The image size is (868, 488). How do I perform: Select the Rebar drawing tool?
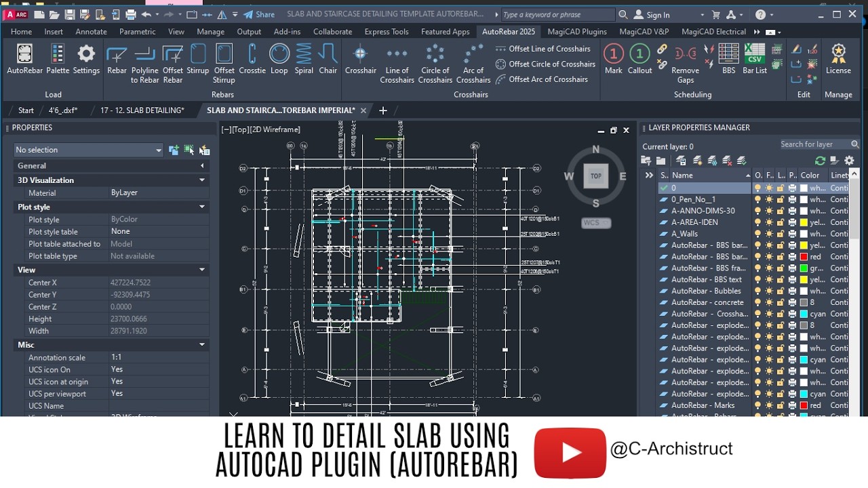[x=117, y=59]
